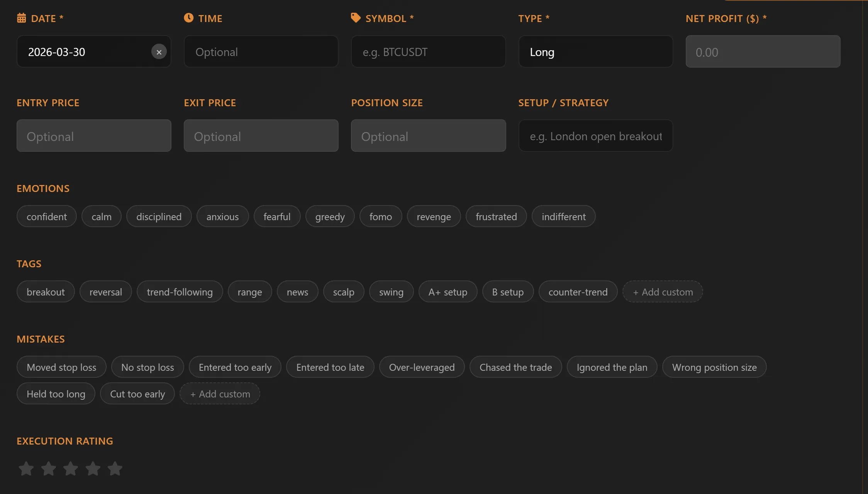The width and height of the screenshot is (868, 494).
Task: Rate execution with the fourth star
Action: click(x=93, y=469)
